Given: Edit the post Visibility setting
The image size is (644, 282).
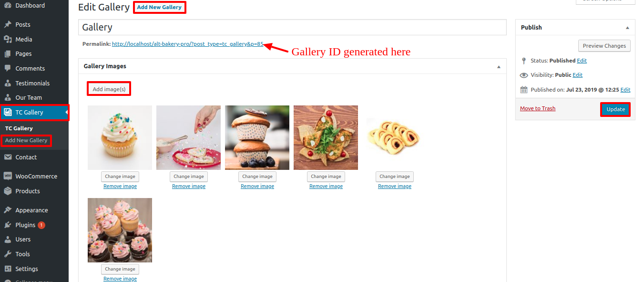Looking at the screenshot, I should (x=577, y=75).
